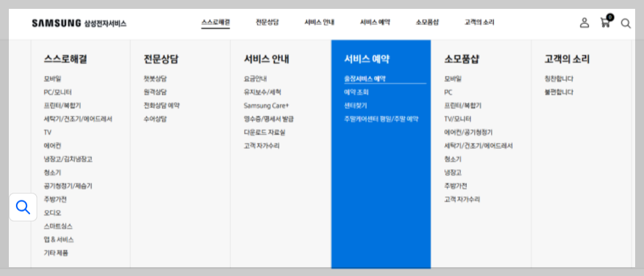Click the 서비스 안내 mega menu column heading
This screenshot has height=276, width=644.
pos(266,59)
